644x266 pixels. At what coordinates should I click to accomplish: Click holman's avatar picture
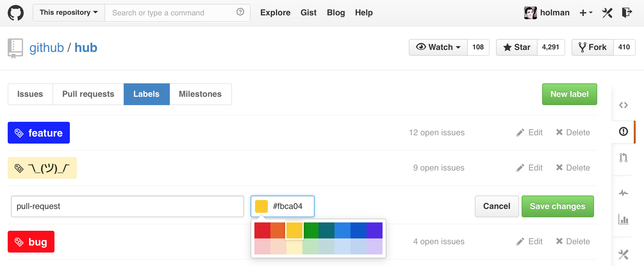tap(530, 13)
